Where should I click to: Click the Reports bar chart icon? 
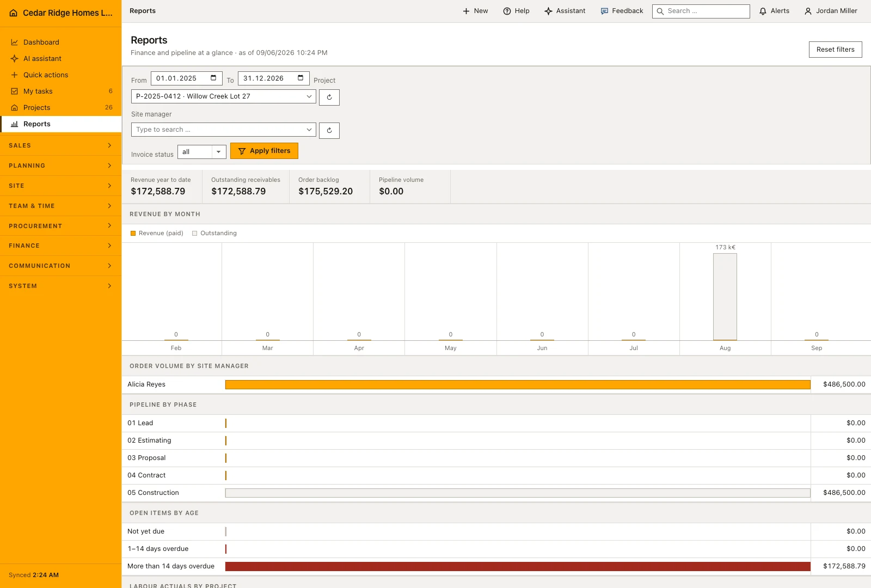[x=15, y=124]
